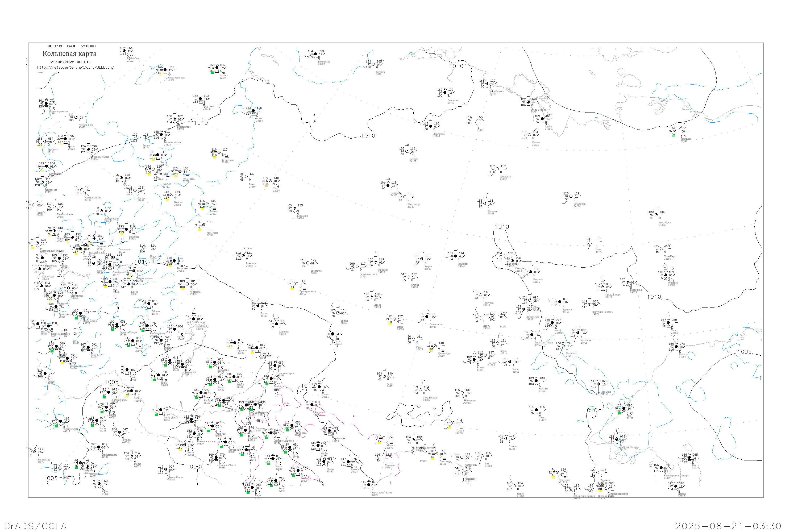Click the Тикси overcast station circle
Viewport: 798px width, 532px height.
pos(542,119)
